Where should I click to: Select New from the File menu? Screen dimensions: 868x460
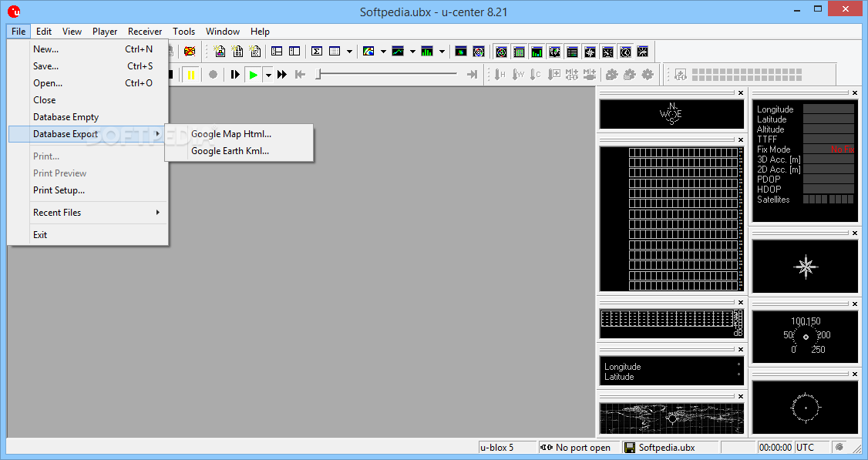click(88, 49)
